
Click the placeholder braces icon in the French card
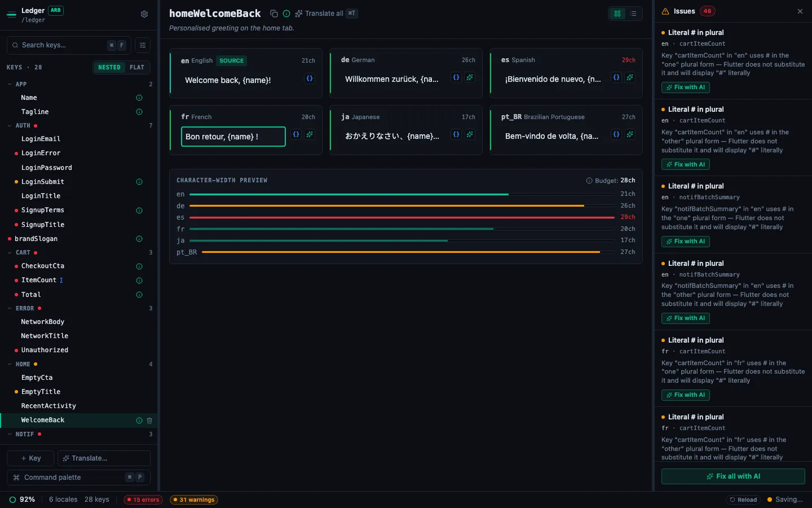coord(296,134)
